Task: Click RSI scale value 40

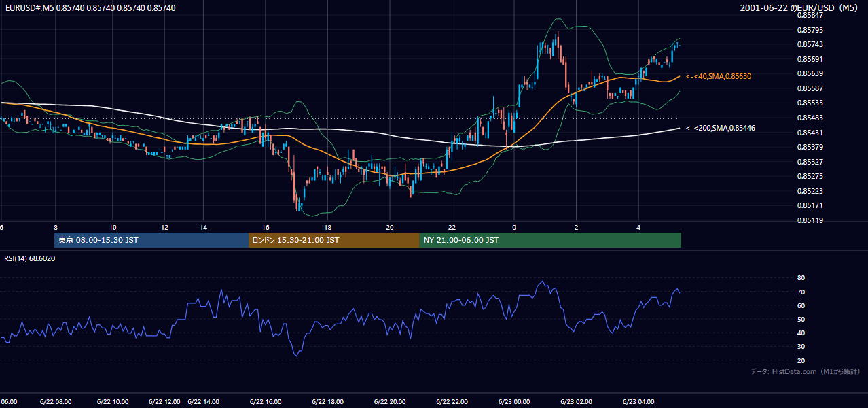Action: 801,333
